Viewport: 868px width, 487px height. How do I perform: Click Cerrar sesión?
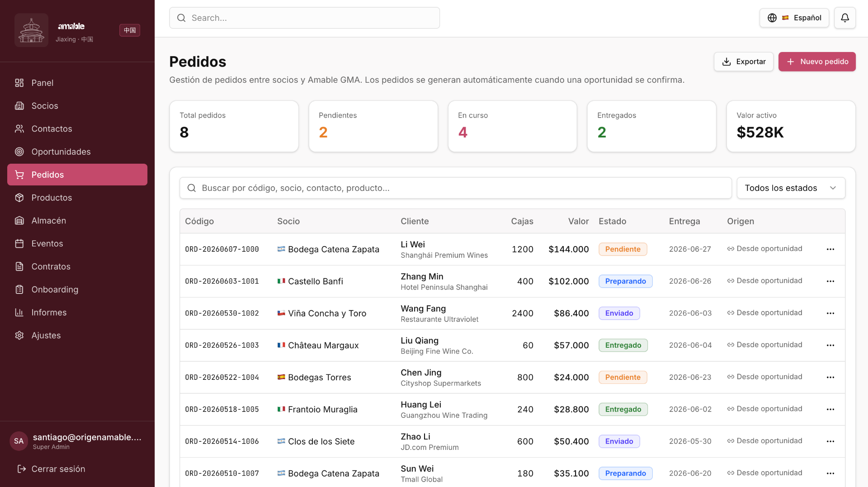pyautogui.click(x=51, y=469)
